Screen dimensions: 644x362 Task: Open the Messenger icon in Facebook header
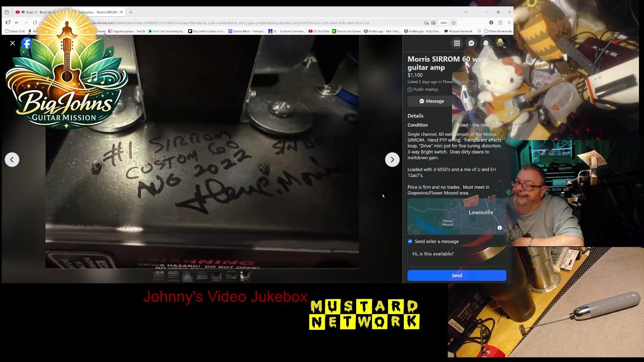(x=471, y=43)
